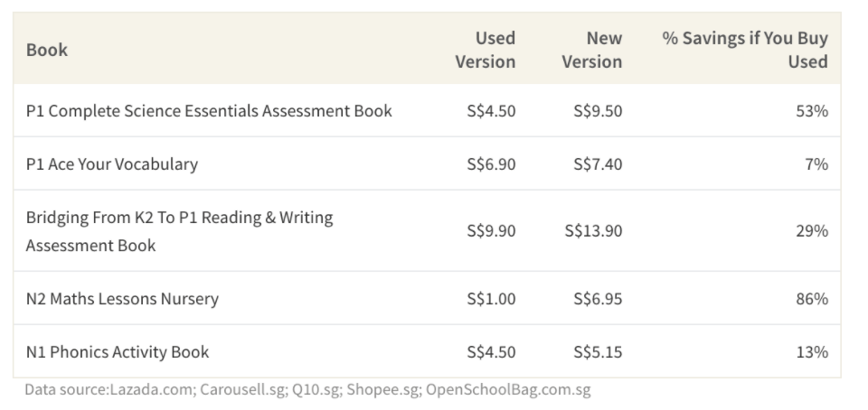
Task: Click the S$6.90 used version price
Action: click(491, 164)
